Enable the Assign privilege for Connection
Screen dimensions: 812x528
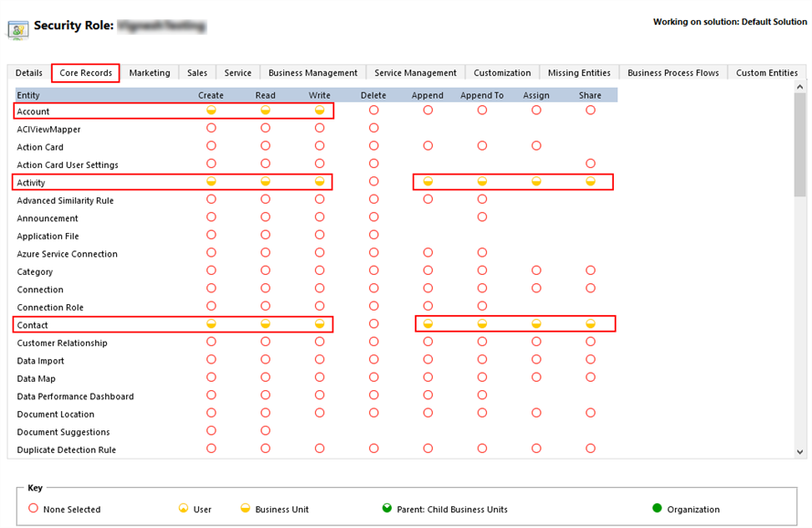536,289
